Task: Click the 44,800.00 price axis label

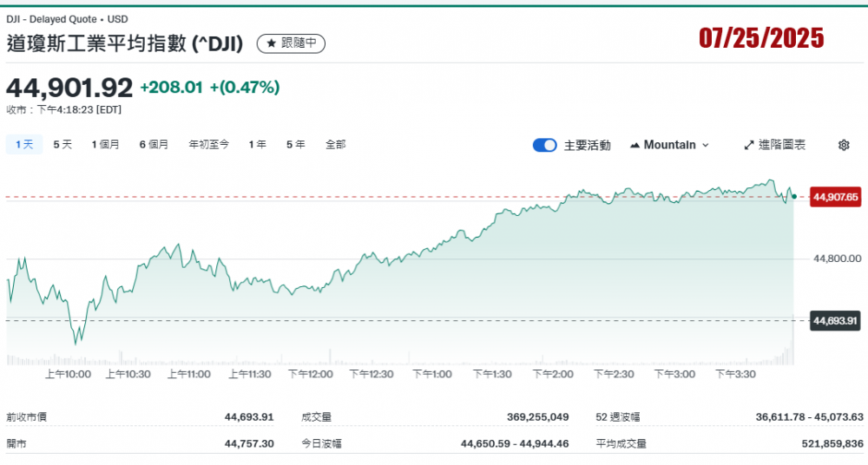Action: (x=837, y=259)
